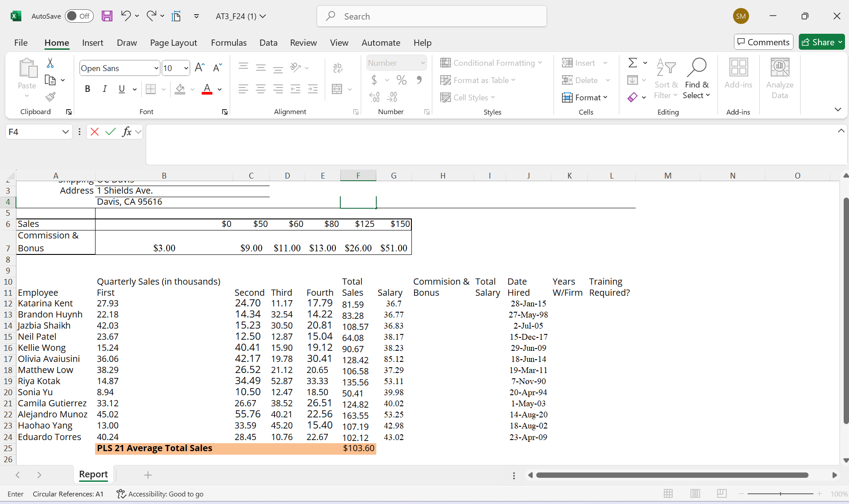Open Sort & Filter menu
The height and width of the screenshot is (504, 849).
click(x=666, y=79)
